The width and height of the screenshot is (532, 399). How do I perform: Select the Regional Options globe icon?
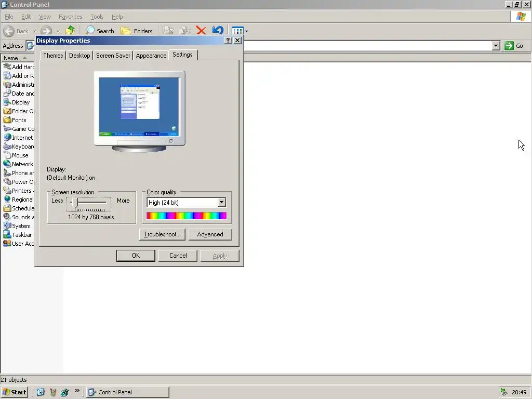point(7,199)
